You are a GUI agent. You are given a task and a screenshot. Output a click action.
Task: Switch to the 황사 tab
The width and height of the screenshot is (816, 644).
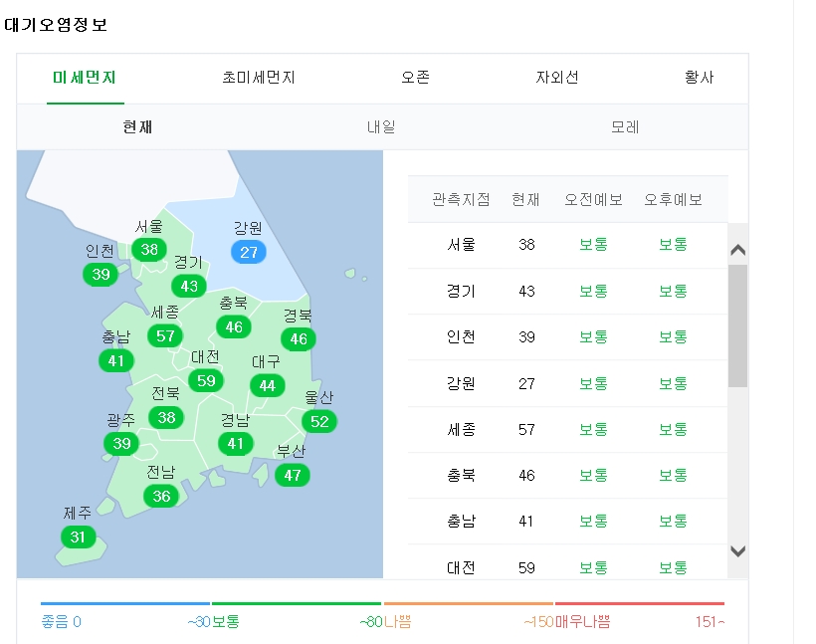[699, 78]
